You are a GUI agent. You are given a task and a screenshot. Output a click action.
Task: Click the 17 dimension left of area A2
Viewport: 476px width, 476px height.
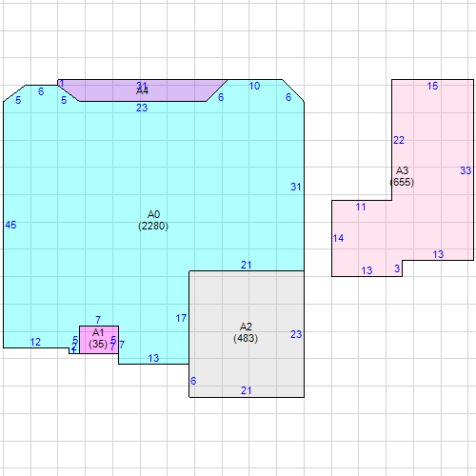click(x=181, y=318)
